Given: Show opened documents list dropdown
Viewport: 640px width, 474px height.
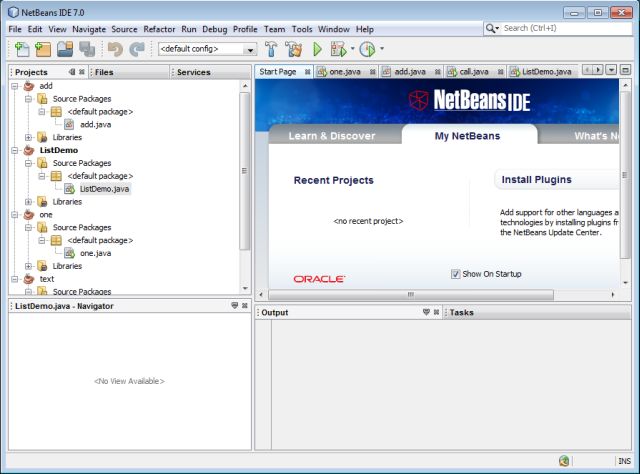Looking at the screenshot, I should point(611,70).
